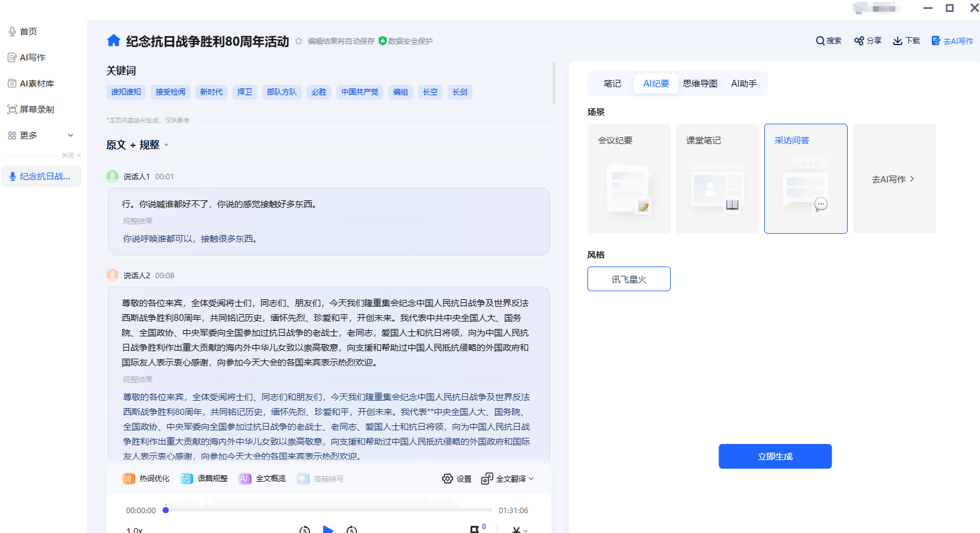Open the scissors cut dropdown
This screenshot has width=980, height=533.
pyautogui.click(x=520, y=530)
